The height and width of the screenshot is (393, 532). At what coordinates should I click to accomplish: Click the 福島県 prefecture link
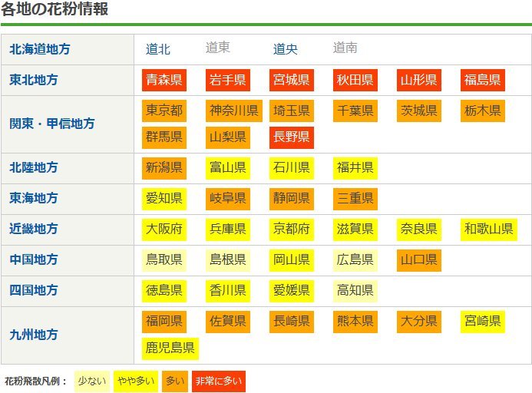(483, 80)
